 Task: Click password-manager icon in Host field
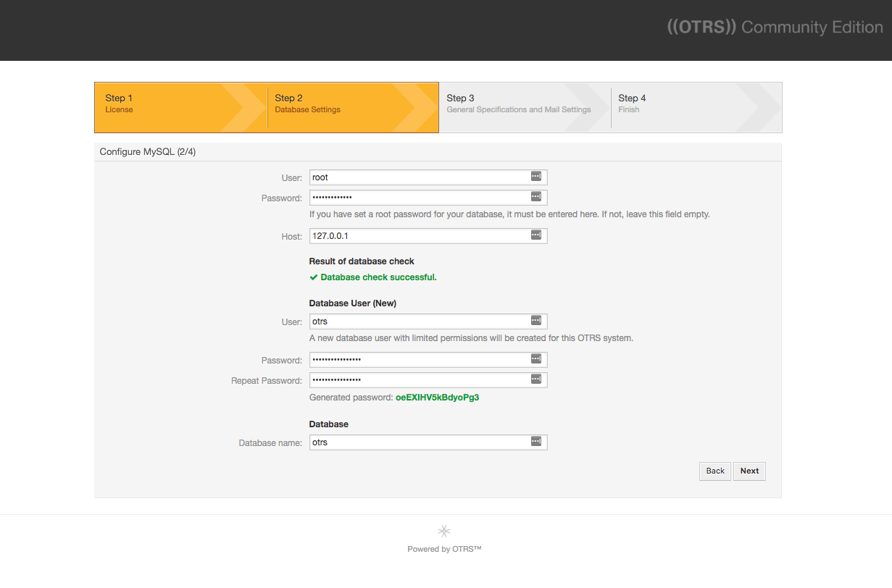coord(536,235)
